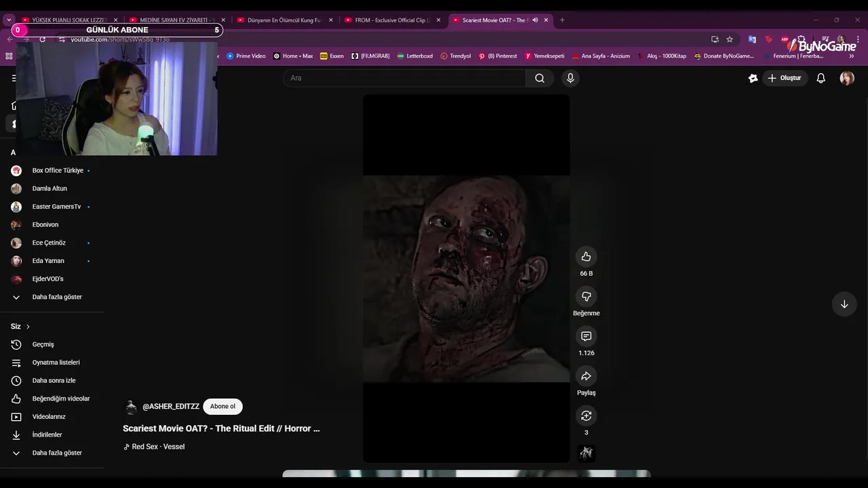
Task: Open the ASHER_EDITZZ channel avatar
Action: [131, 407]
